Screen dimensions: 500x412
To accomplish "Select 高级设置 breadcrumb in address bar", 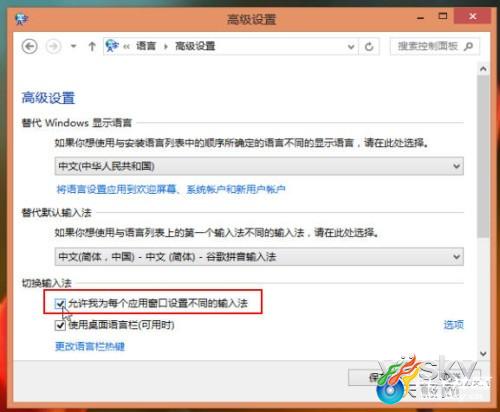I will click(195, 46).
